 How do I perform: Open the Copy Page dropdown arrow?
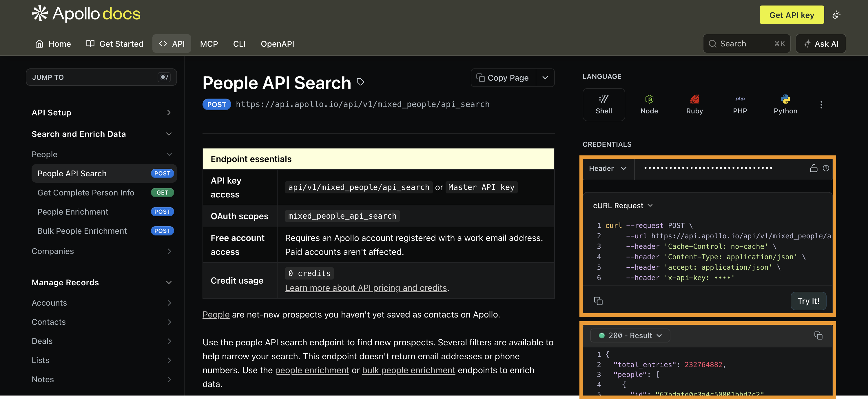[x=545, y=78]
